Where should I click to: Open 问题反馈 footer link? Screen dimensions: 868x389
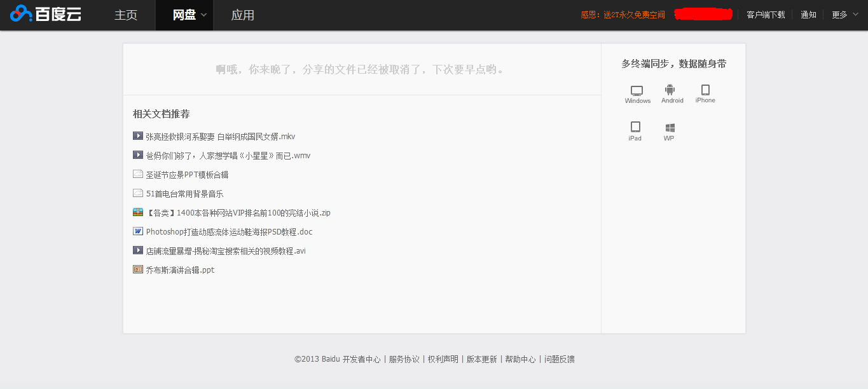560,359
